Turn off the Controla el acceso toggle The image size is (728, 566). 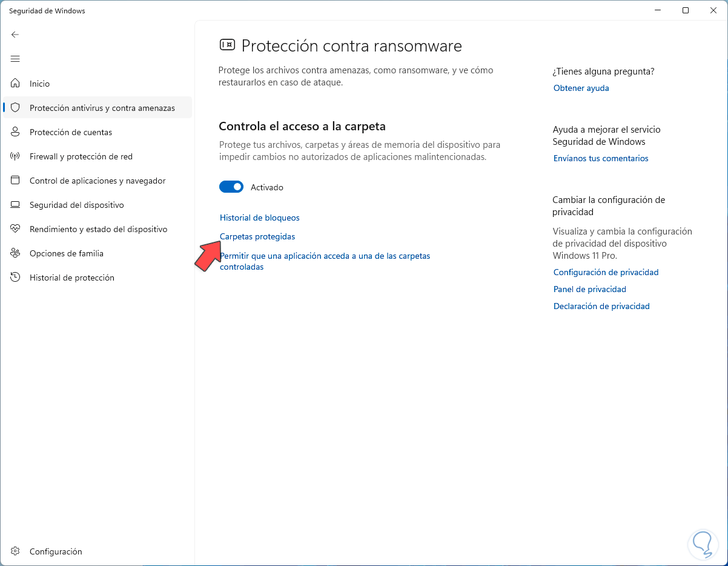coord(231,187)
